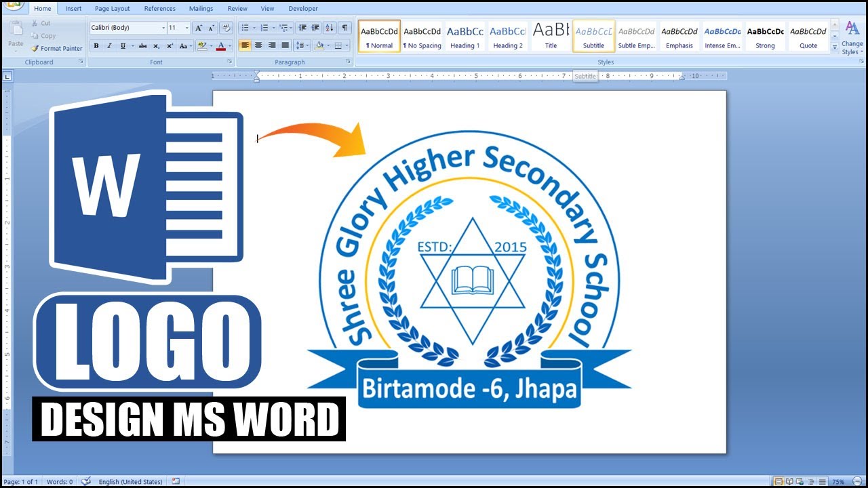Open the Page Layout tab
The width and height of the screenshot is (868, 488).
(113, 9)
